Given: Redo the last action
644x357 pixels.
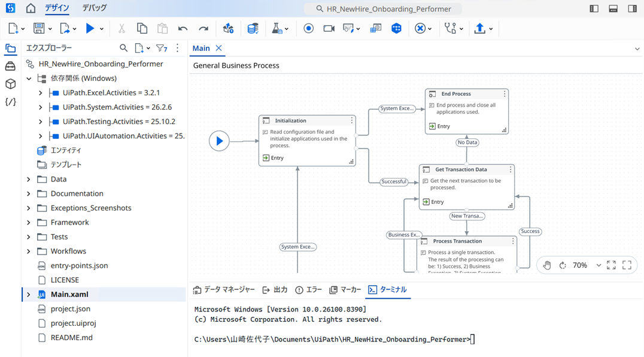Looking at the screenshot, I should tap(203, 28).
